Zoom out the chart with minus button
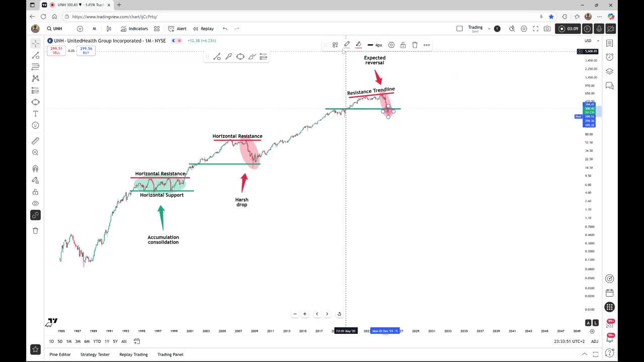Screen dimensions: 644x362 pyautogui.click(x=295, y=314)
